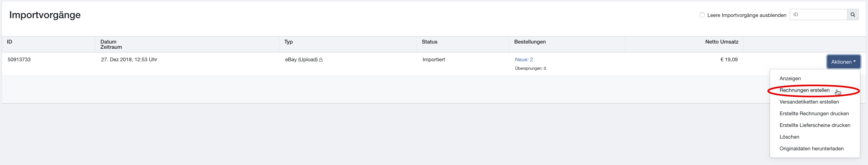Click import ID 50913733 in the row
Viewport: 868px width, 165px height.
19,60
